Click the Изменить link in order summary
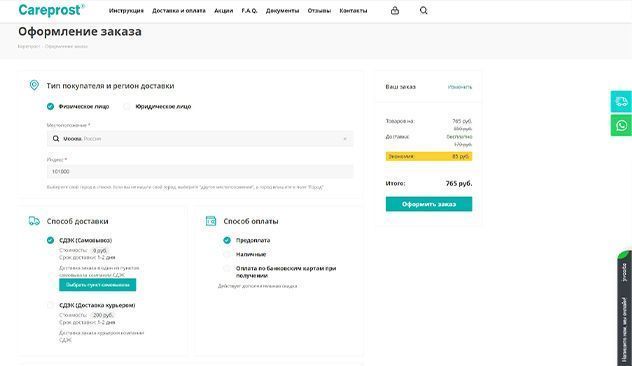This screenshot has width=632, height=366. coord(459,87)
